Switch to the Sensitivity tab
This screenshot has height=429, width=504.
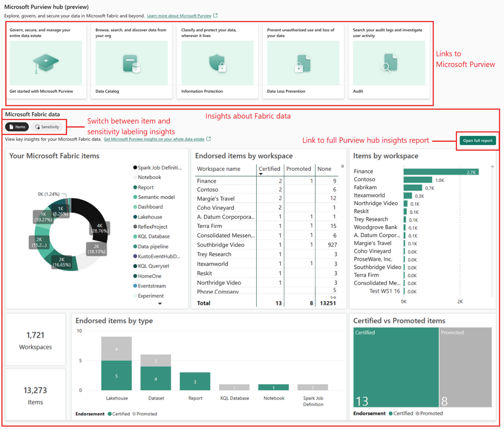[x=47, y=127]
